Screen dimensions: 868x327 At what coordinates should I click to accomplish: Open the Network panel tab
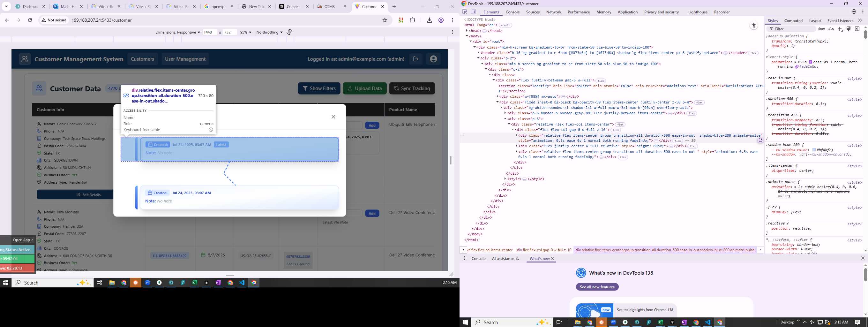click(x=554, y=12)
